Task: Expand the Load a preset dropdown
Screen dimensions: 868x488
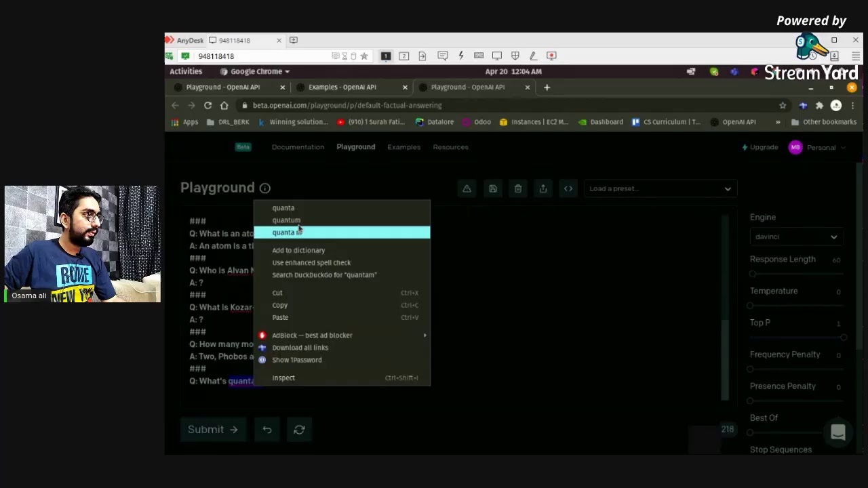Action: coord(660,188)
